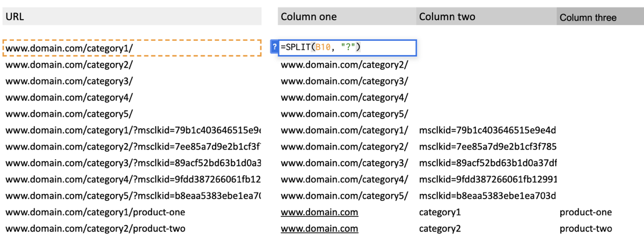Screen dimensions: 644x240
Task: Click URL cell with msclkid=9fdd387266061fb12
Action: click(133, 179)
